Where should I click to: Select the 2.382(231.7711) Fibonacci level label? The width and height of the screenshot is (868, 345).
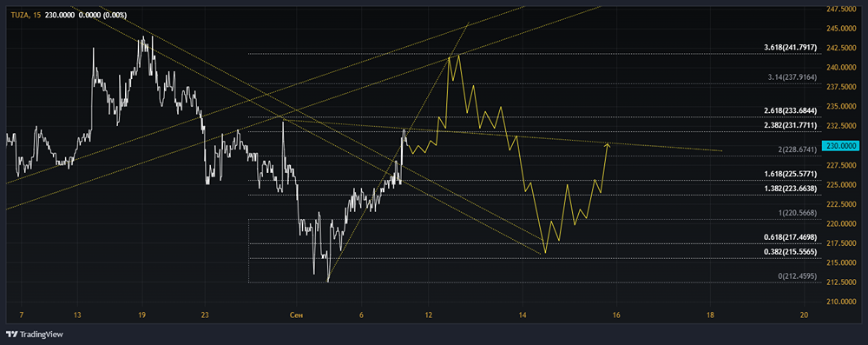(791, 125)
